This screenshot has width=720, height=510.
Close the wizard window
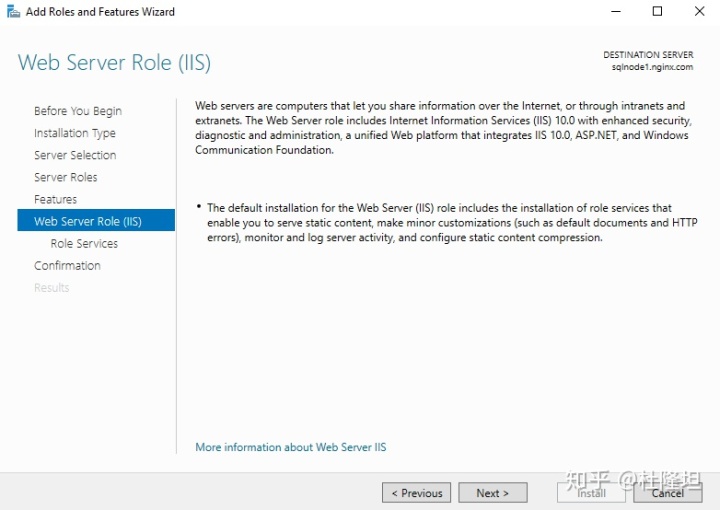699,11
